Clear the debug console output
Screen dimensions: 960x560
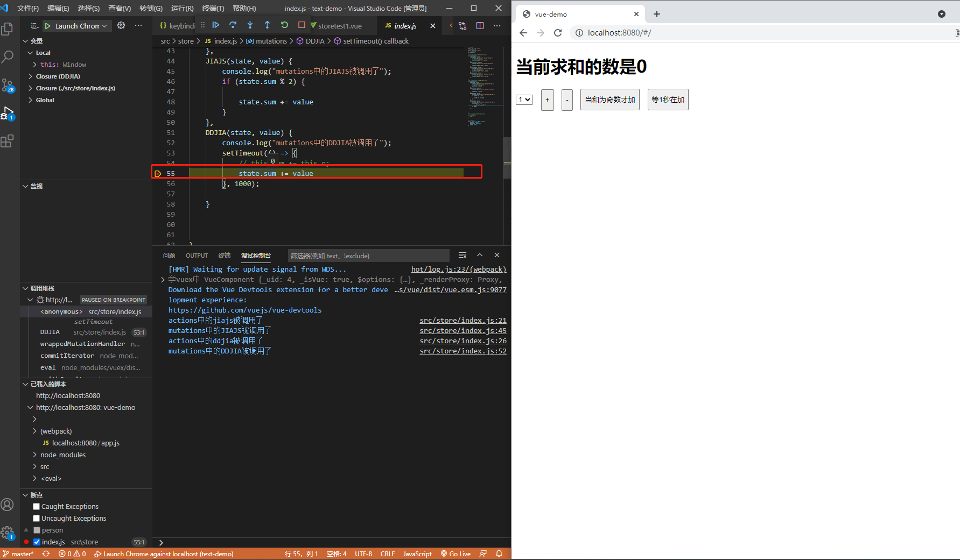point(463,255)
